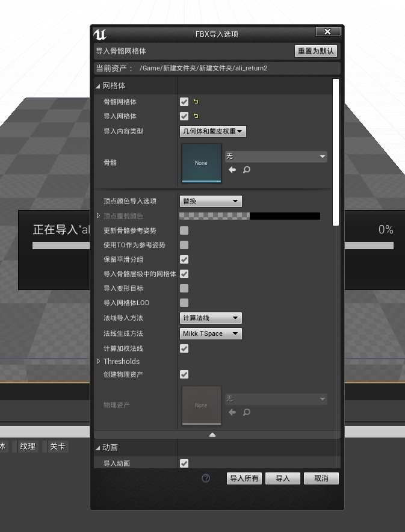Select the 纹理 filter tab in background

point(28,447)
